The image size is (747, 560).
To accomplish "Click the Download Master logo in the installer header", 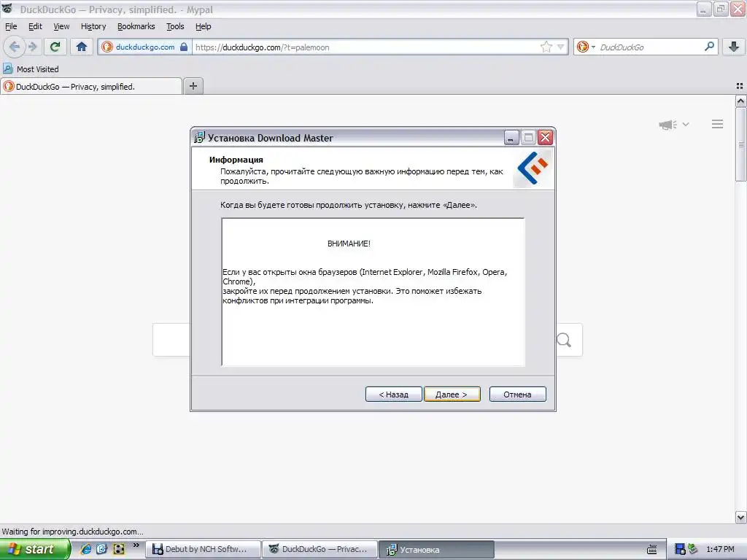I will click(533, 168).
